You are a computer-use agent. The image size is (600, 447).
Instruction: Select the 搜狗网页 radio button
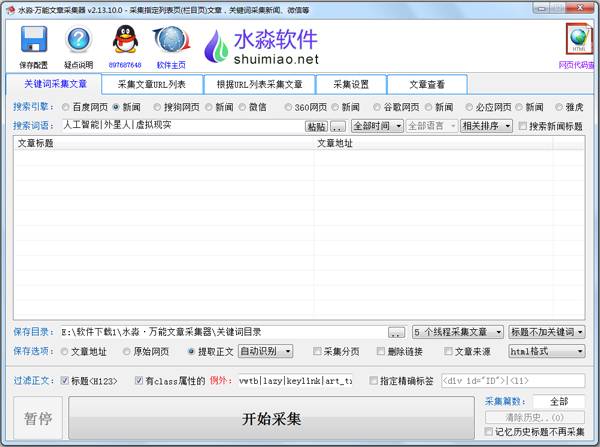(x=157, y=107)
